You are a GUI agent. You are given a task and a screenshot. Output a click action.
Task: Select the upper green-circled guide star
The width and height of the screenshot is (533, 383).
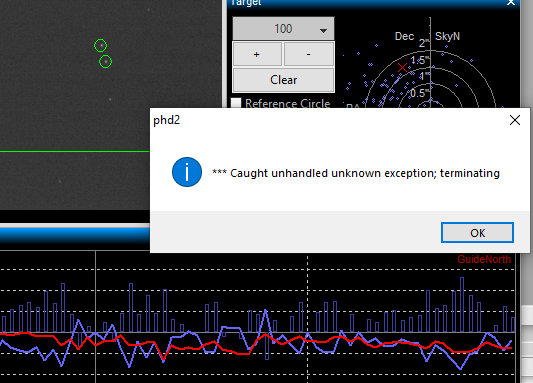tap(101, 46)
